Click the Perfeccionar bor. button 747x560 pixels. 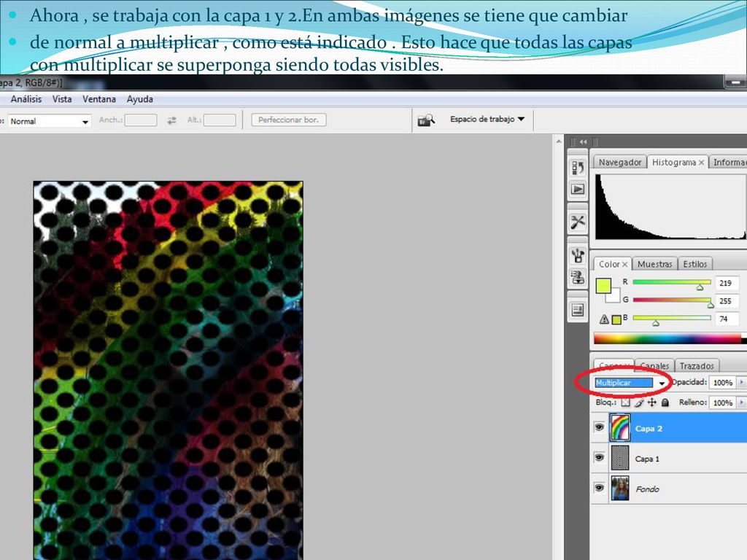point(289,120)
